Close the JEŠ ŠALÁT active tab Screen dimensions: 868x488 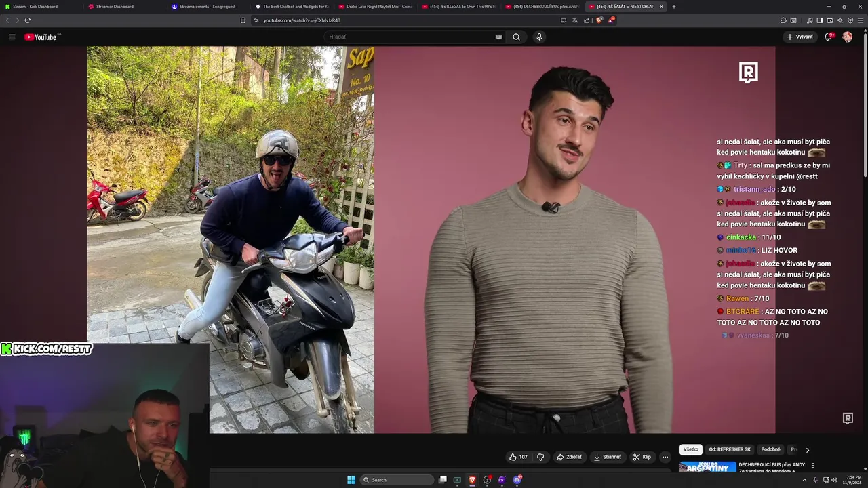[x=661, y=7]
